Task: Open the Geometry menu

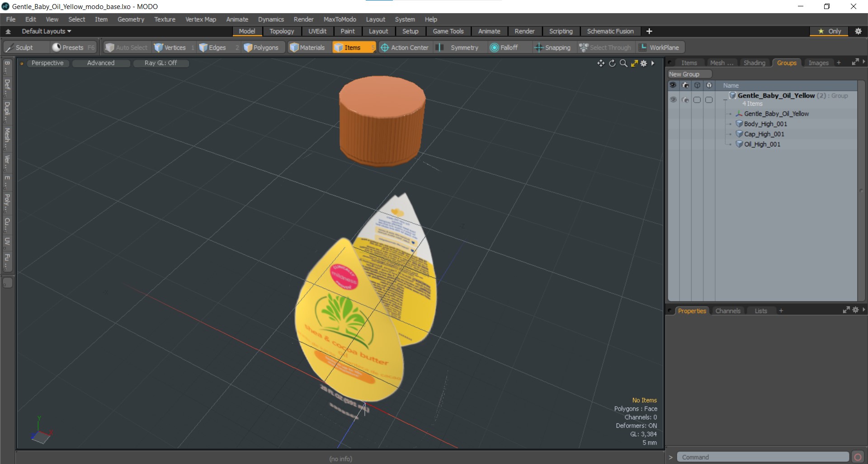Action: click(x=131, y=19)
